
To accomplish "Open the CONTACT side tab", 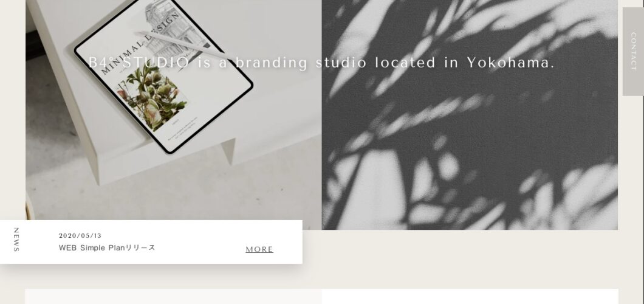I will pos(633,52).
